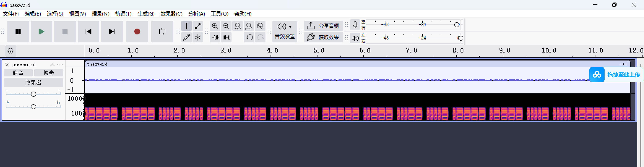Image resolution: width=644 pixels, height=167 pixels.
Task: Click the Zoom In magnifier icon
Action: (x=215, y=26)
